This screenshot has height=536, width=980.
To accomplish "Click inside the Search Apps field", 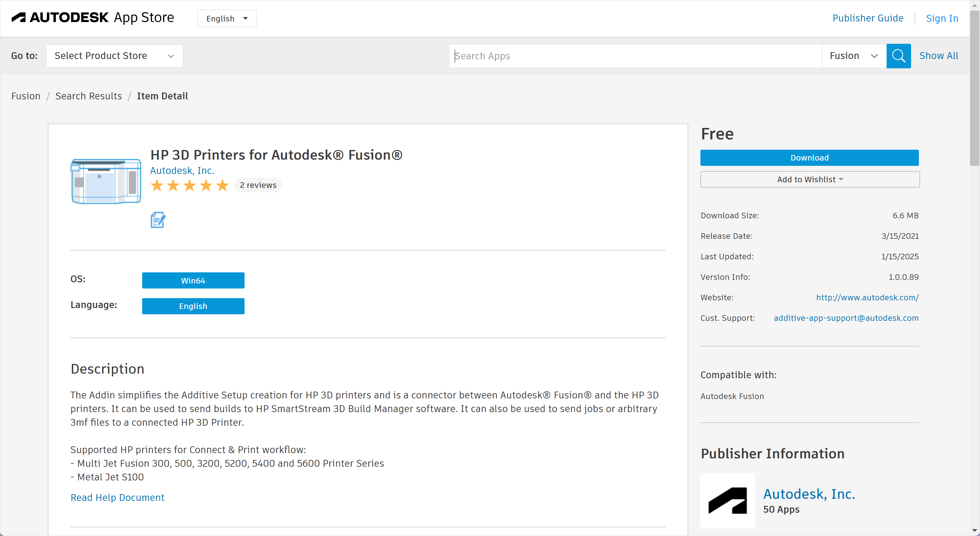I will pyautogui.click(x=609, y=56).
